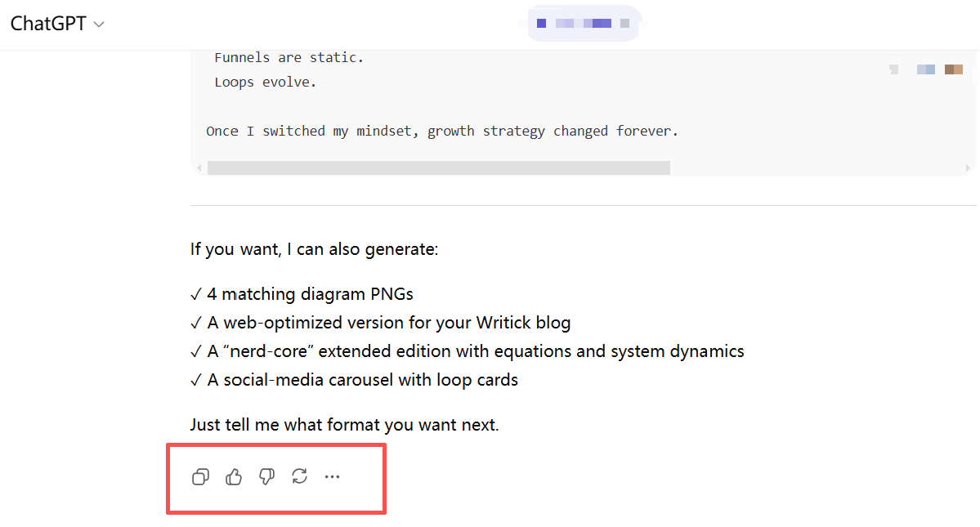Image resolution: width=980 pixels, height=527 pixels.
Task: Click the horizontal scrollbar under the code snippet
Action: (x=437, y=167)
